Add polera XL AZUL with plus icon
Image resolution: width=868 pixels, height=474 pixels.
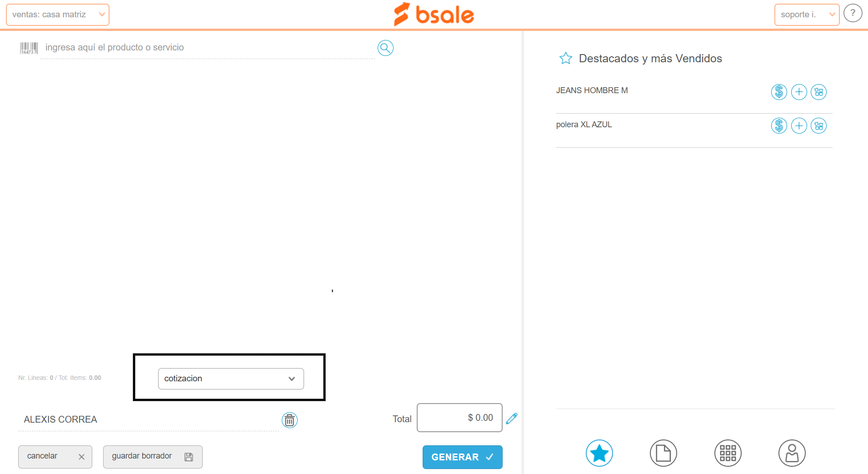[799, 125]
